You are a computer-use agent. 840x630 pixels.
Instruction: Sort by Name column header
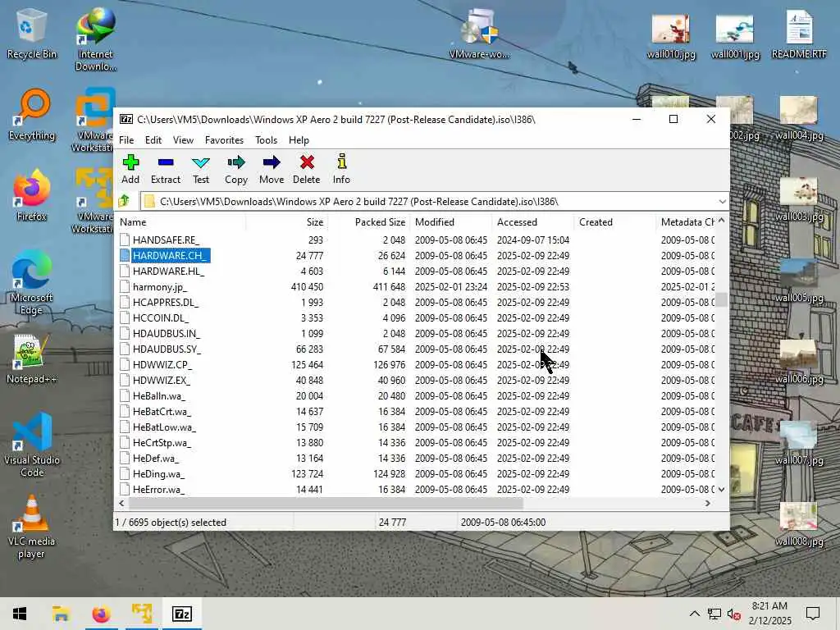coord(181,221)
